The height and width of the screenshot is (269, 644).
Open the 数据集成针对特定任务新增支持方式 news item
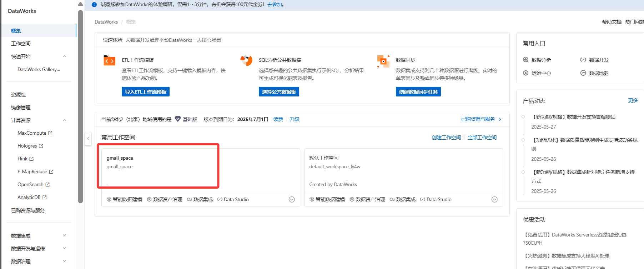(x=583, y=176)
